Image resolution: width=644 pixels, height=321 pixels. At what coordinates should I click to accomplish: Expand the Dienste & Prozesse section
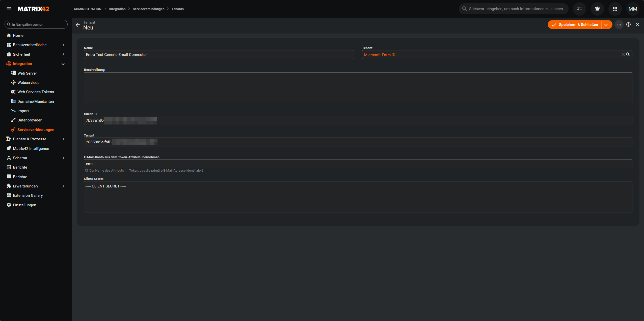tap(63, 139)
